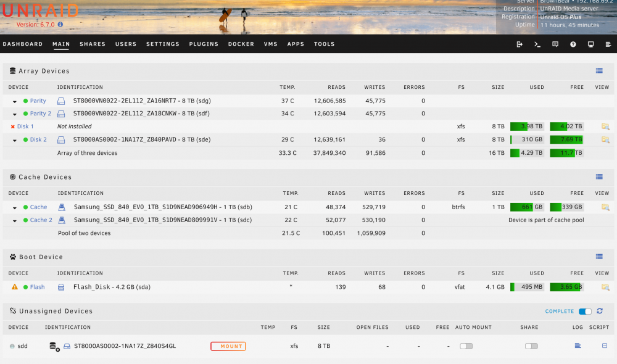
Task: Open the log icon for sdd device
Action: [578, 345]
